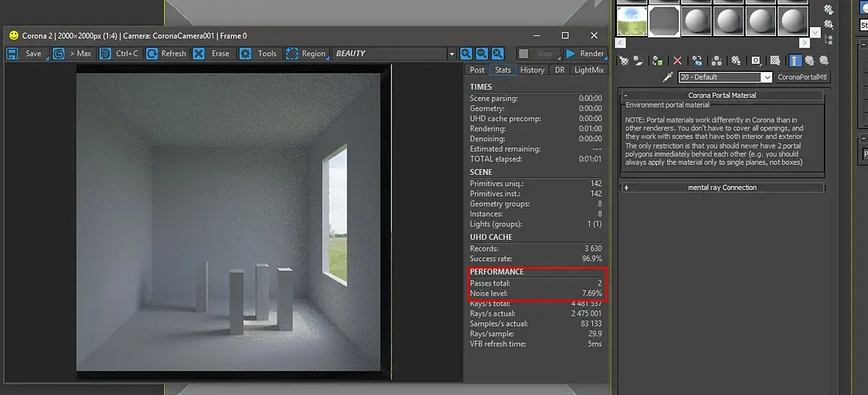
Task: Erase the rendered image
Action: coord(213,54)
